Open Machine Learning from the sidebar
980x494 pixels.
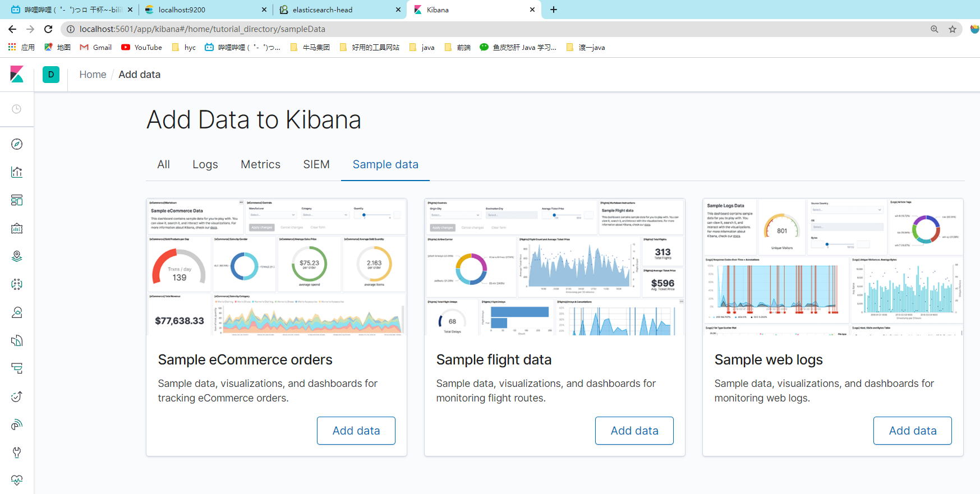click(x=17, y=284)
